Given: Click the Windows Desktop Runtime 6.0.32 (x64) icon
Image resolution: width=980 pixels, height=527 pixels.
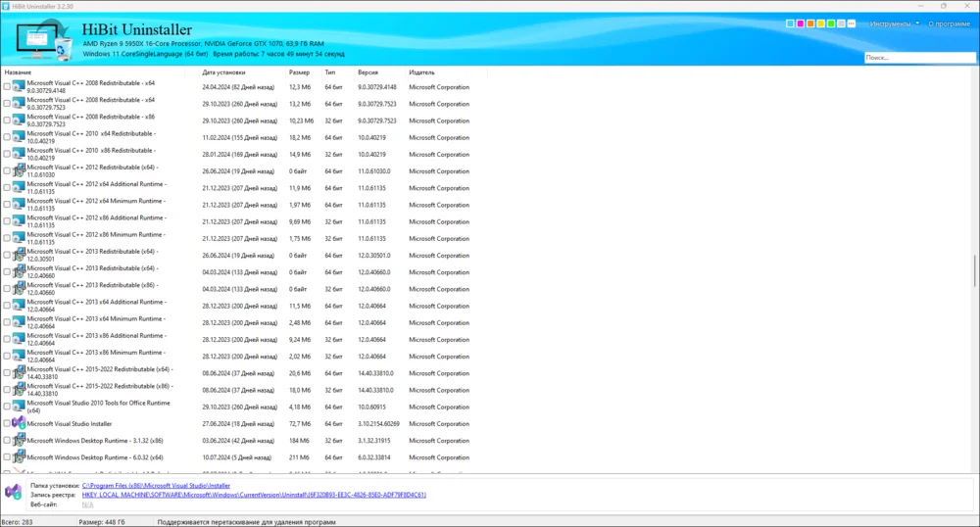Looking at the screenshot, I should pyautogui.click(x=19, y=457).
